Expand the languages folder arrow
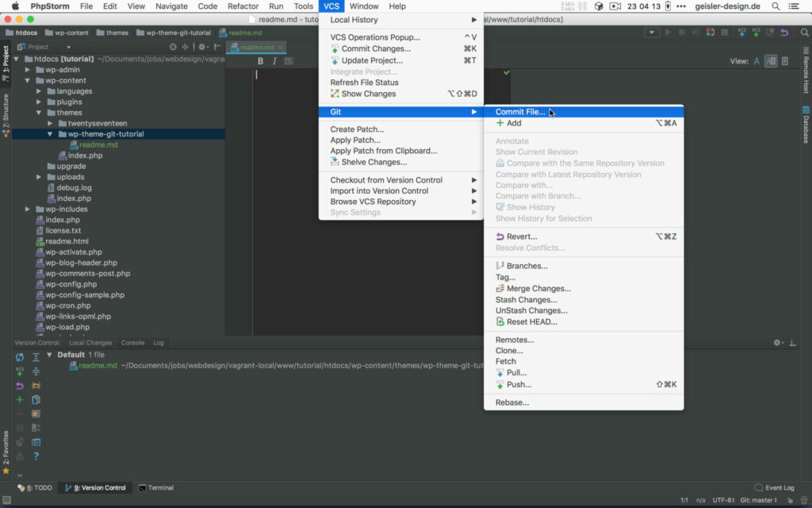 tap(39, 91)
